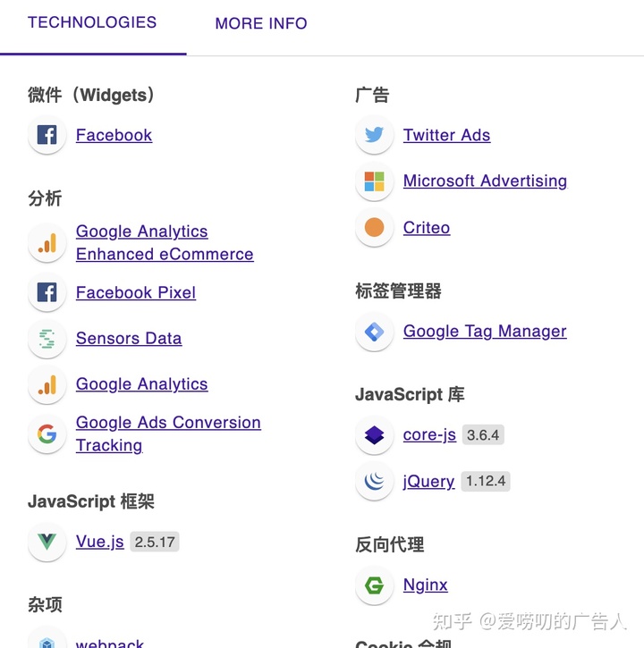Open the Twitter Ads link
This screenshot has width=644, height=648.
[x=446, y=135]
